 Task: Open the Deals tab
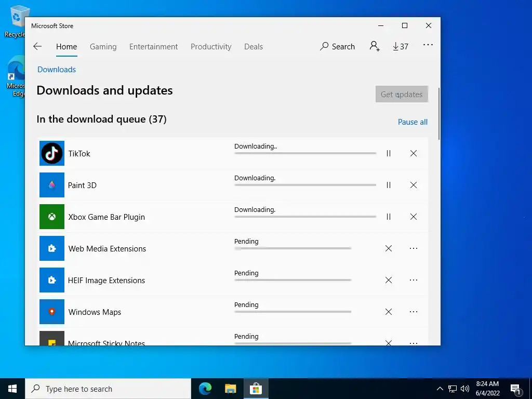pos(254,47)
